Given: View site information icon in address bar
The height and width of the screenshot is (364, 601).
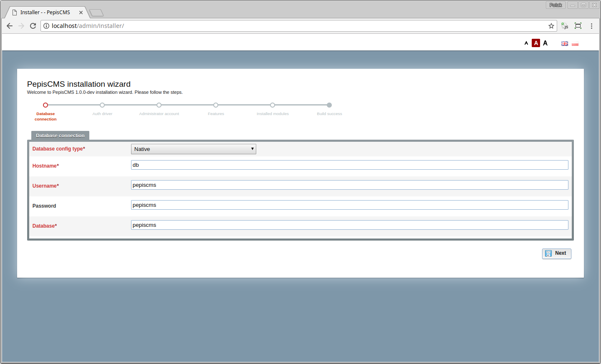Looking at the screenshot, I should tap(46, 26).
